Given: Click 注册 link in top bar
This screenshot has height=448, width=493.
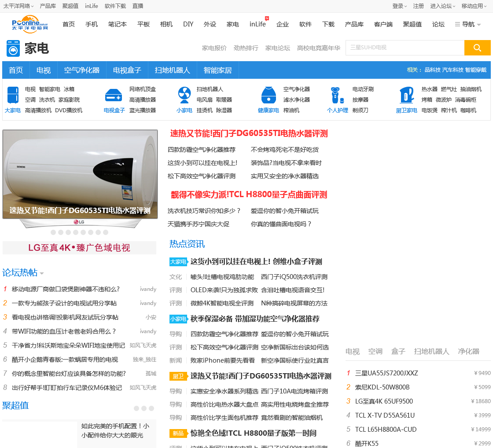Looking at the screenshot, I should (418, 6).
